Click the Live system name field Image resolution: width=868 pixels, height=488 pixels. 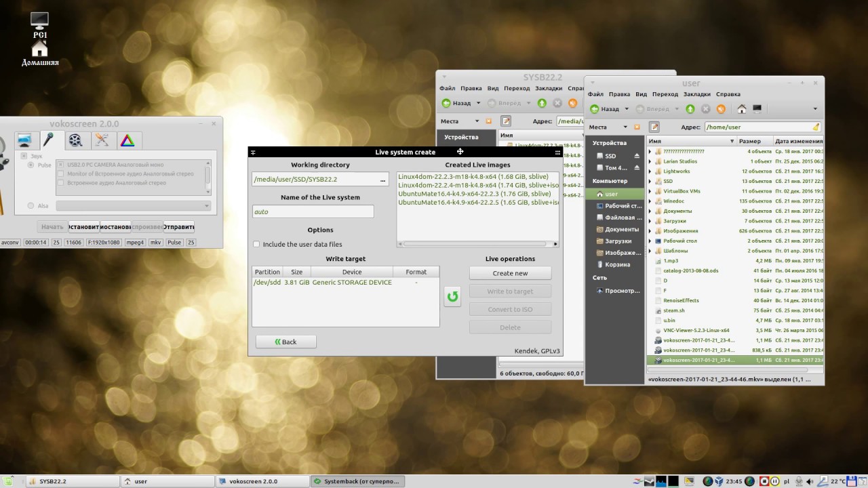(313, 211)
